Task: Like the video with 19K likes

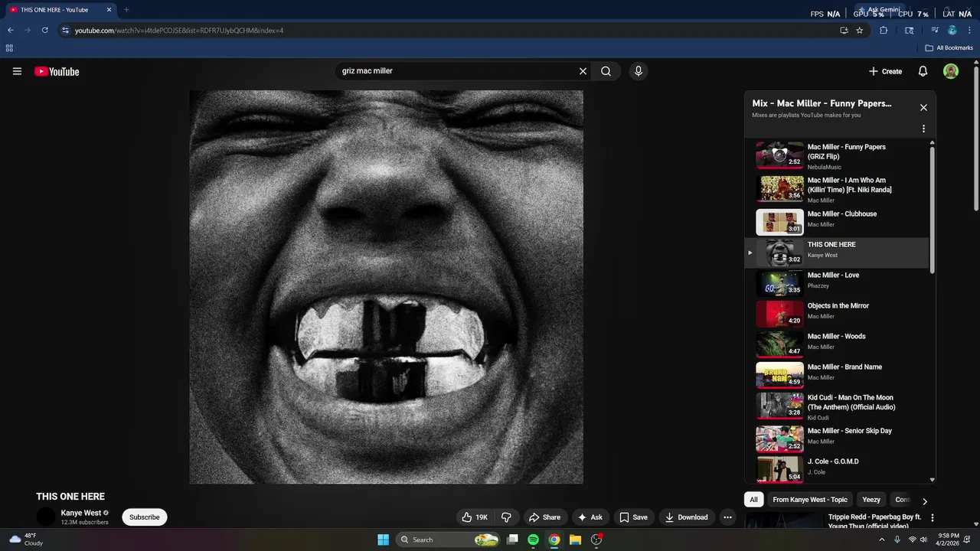Action: [x=474, y=517]
